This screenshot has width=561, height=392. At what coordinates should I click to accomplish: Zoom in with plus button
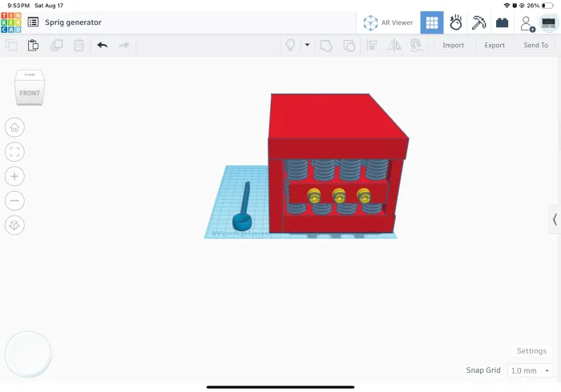pyautogui.click(x=14, y=176)
